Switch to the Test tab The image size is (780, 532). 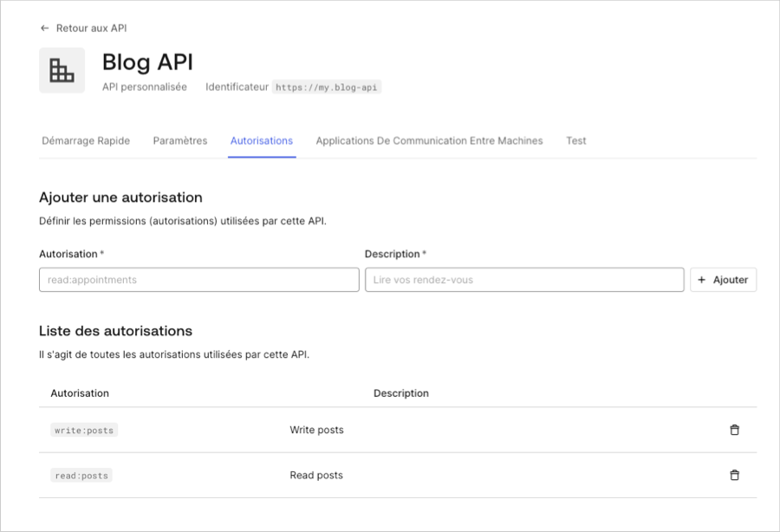pyautogui.click(x=575, y=139)
